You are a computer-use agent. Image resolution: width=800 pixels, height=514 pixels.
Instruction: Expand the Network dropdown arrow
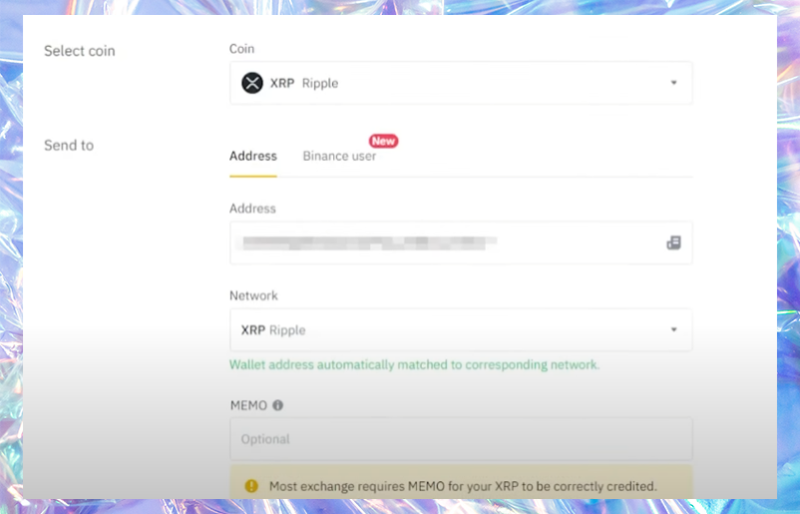click(x=673, y=330)
